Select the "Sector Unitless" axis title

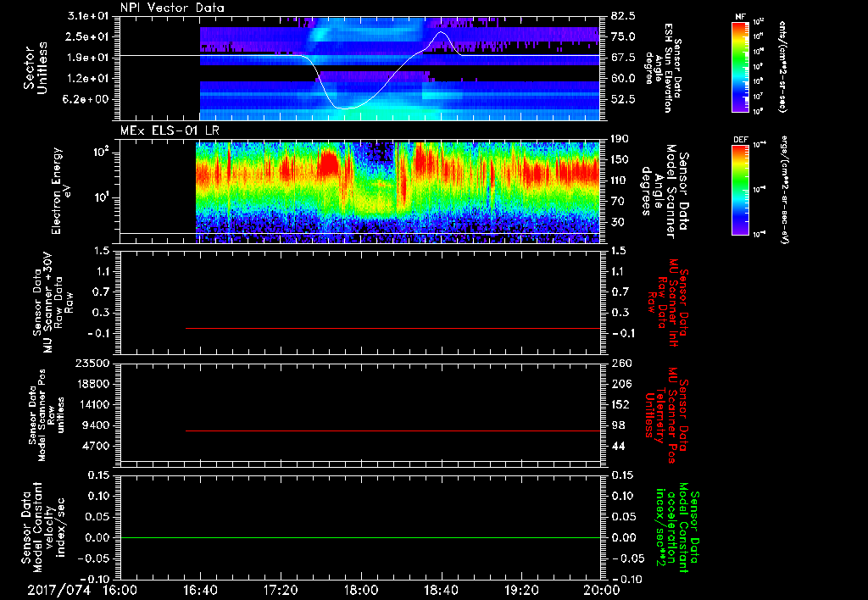coord(36,68)
